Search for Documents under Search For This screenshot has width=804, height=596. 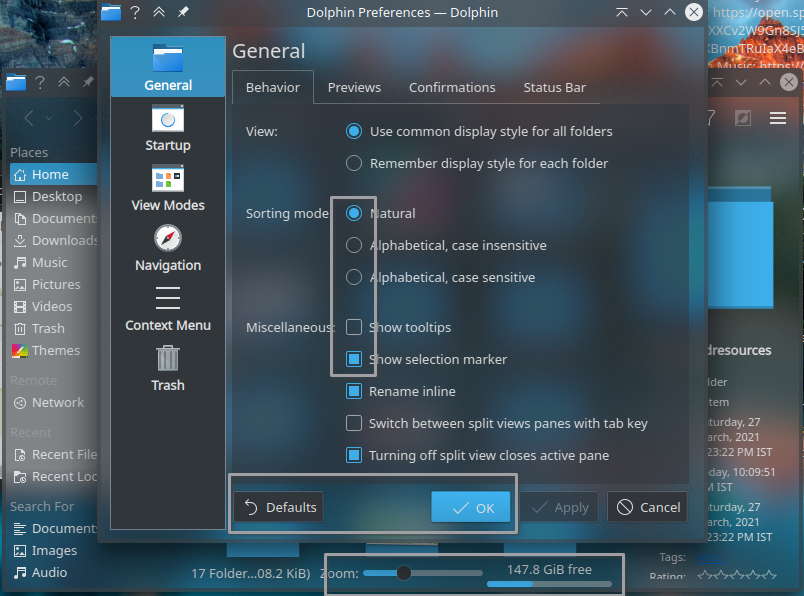click(x=53, y=529)
